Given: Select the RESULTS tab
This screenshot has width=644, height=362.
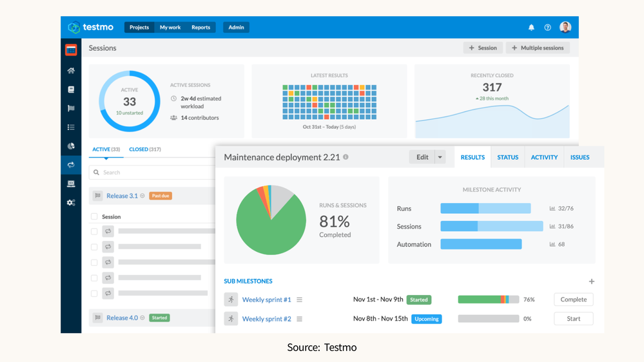Looking at the screenshot, I should [473, 157].
